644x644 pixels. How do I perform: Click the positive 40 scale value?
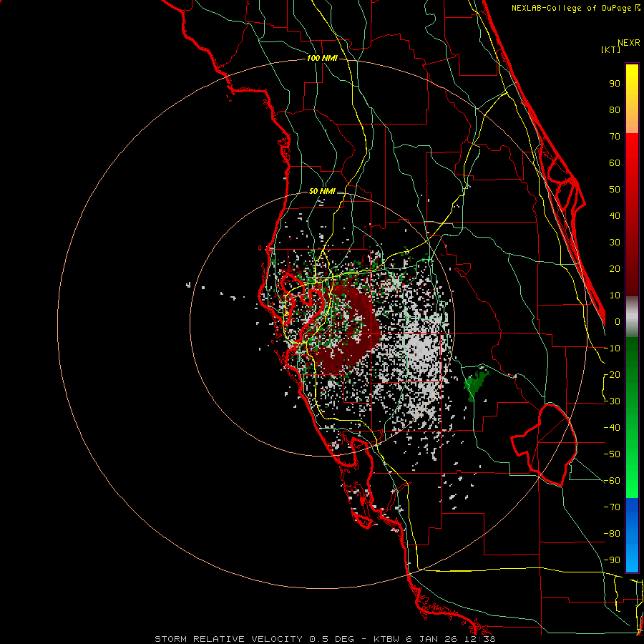click(615, 216)
